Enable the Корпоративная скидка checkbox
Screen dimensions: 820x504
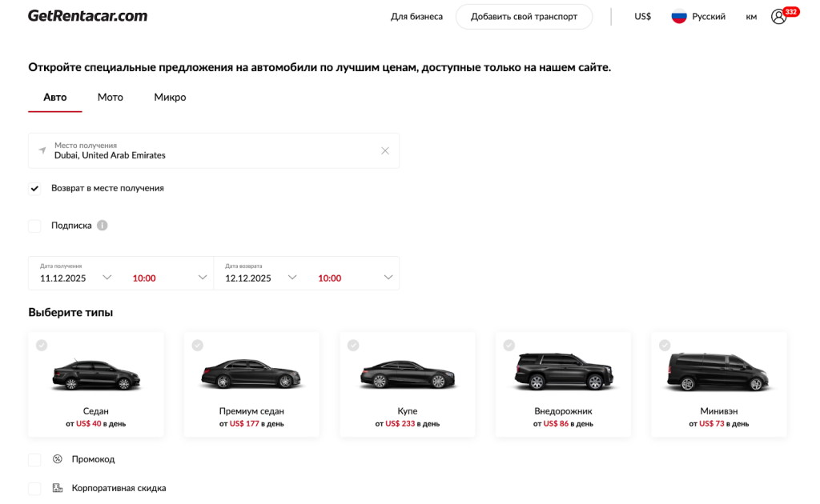point(34,488)
